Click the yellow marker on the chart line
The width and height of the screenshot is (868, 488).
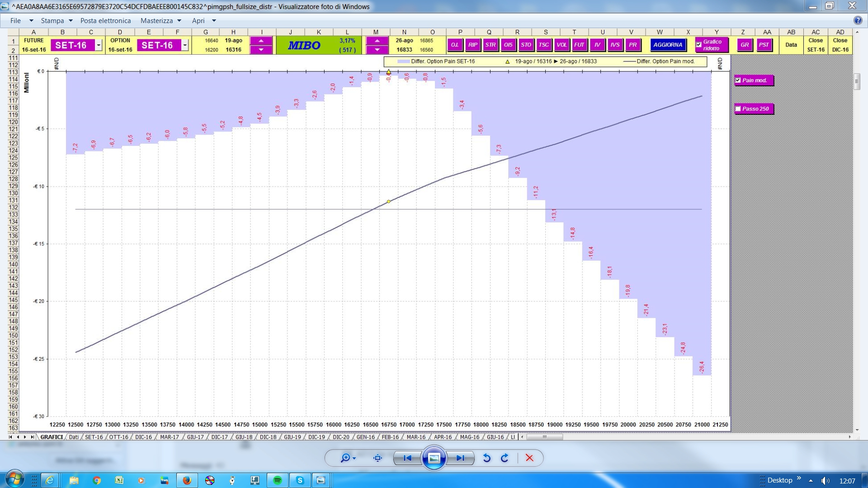click(x=388, y=202)
